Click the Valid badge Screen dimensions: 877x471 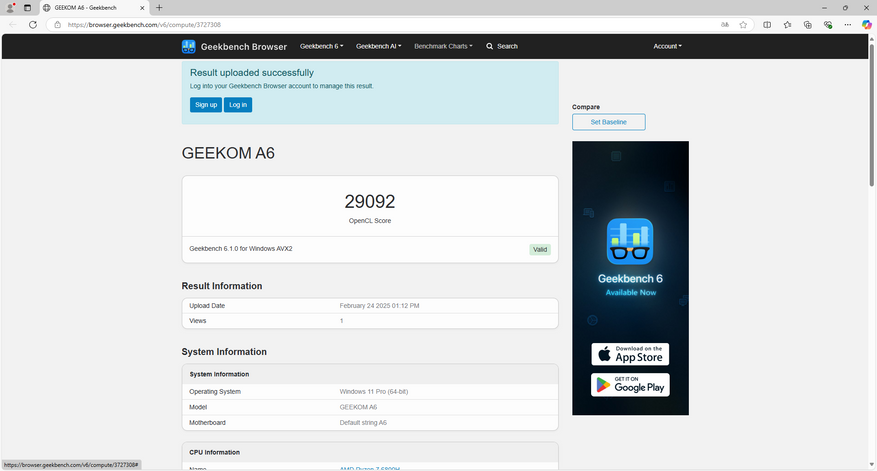pos(540,249)
